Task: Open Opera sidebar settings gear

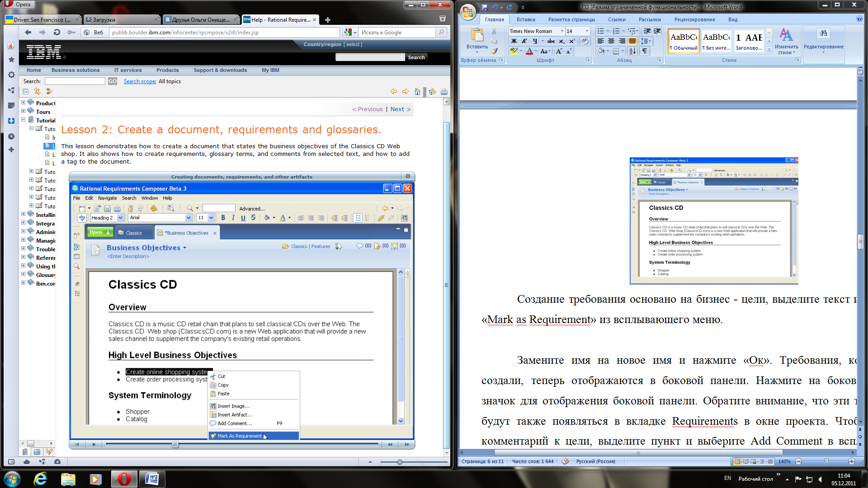Action: pos(11,75)
